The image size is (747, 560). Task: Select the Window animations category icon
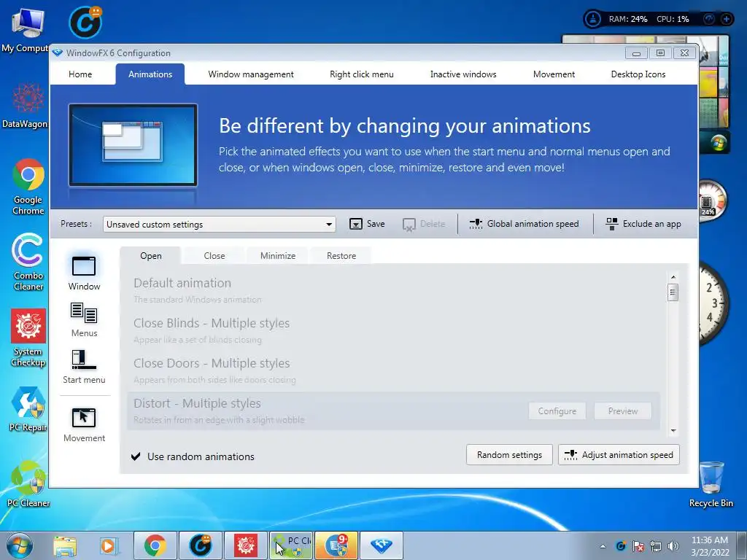pos(84,266)
